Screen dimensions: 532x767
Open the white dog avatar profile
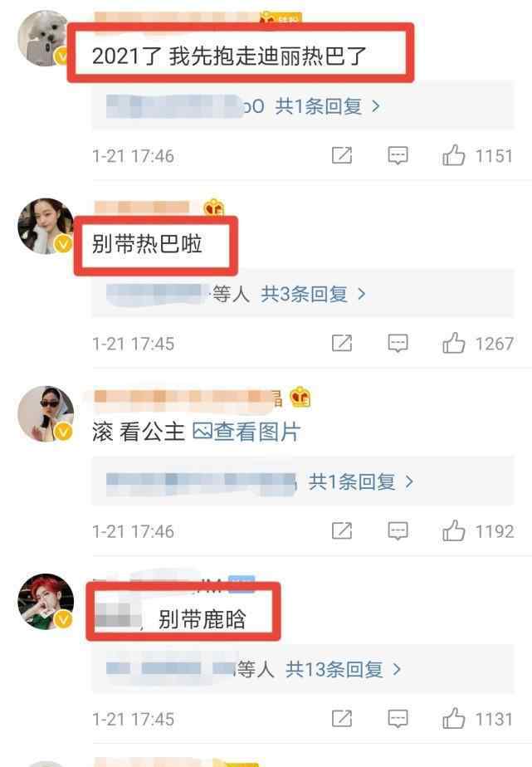45,38
